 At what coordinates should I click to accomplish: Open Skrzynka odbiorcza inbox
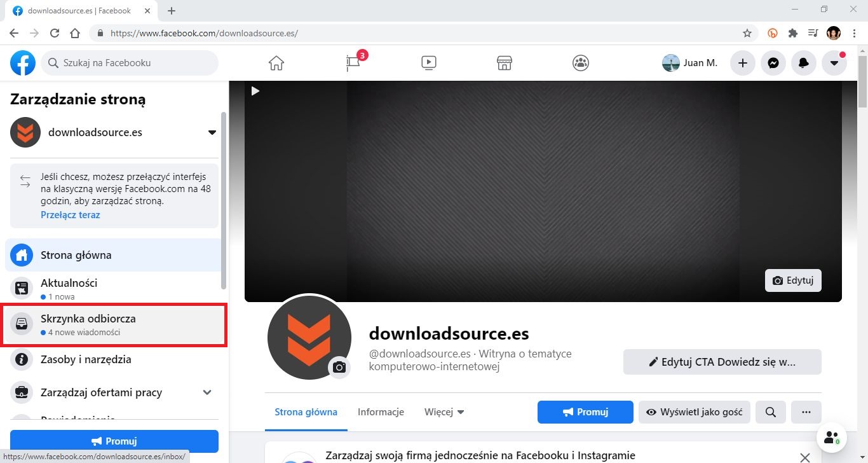click(x=114, y=325)
